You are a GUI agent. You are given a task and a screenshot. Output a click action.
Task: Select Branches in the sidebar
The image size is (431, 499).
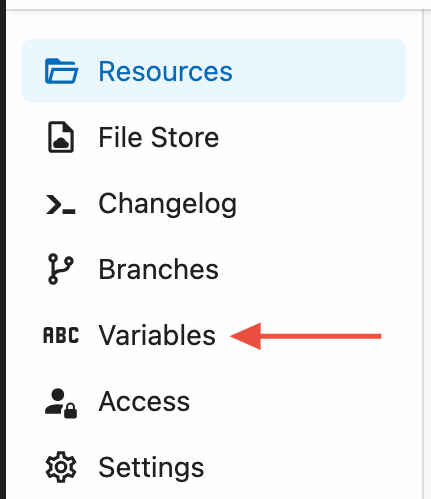(x=159, y=269)
